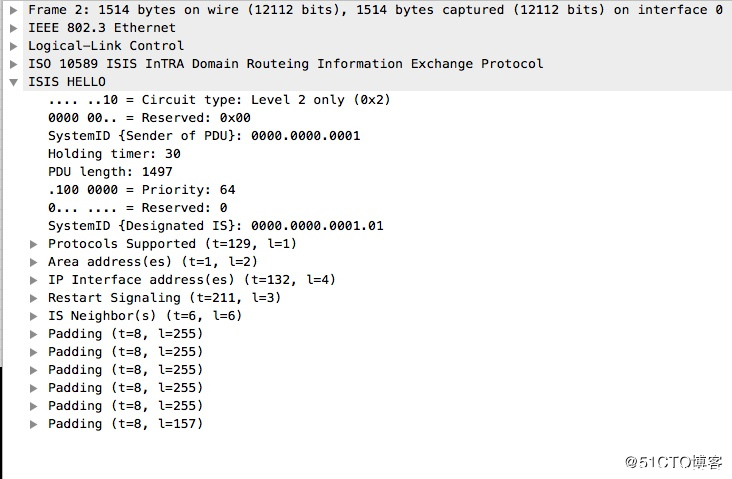Select the Circuit type Level 2 only field
This screenshot has height=479, width=732.
[219, 100]
